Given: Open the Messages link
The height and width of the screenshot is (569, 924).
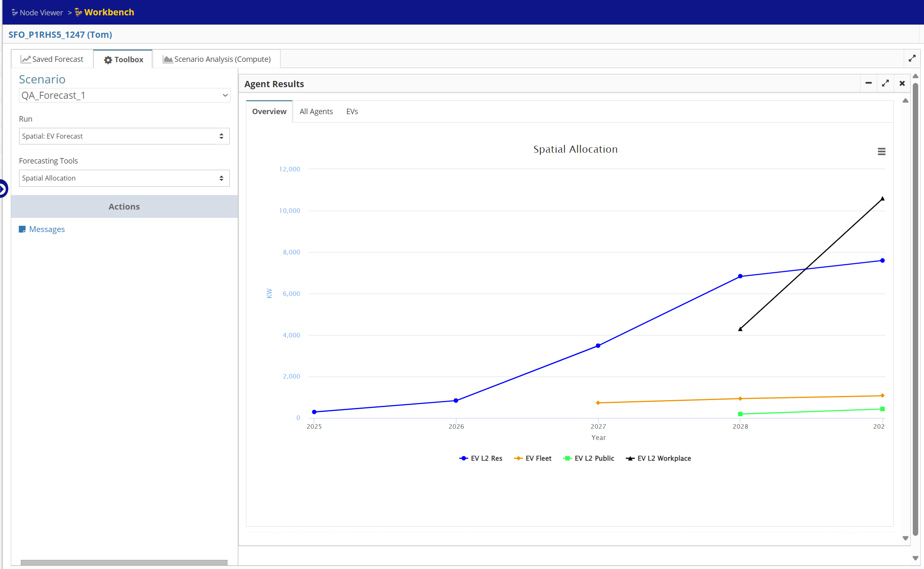Looking at the screenshot, I should pos(47,229).
